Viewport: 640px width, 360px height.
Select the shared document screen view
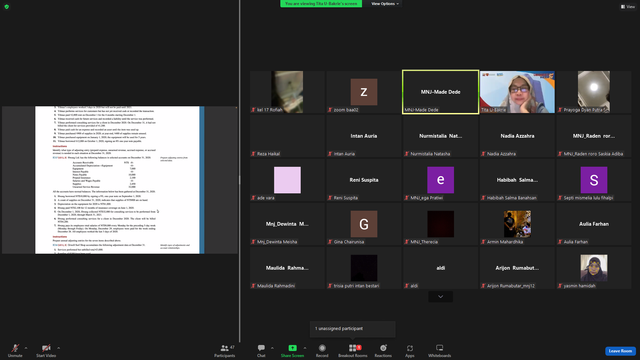120,180
